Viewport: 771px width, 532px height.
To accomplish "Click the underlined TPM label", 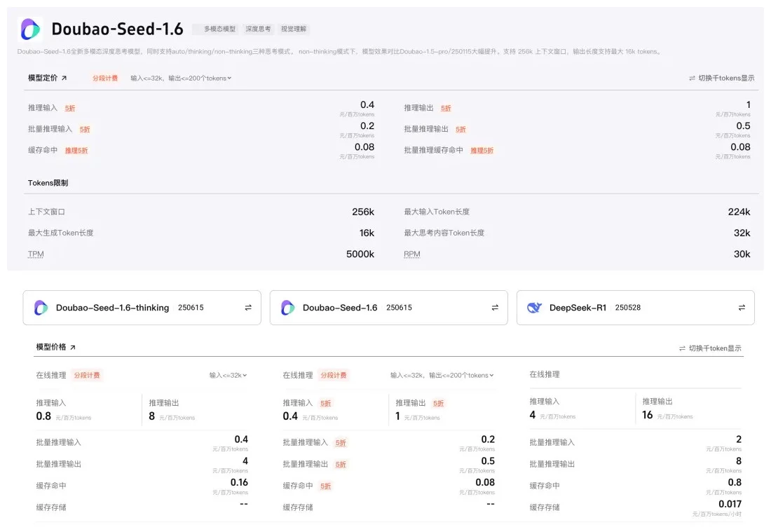I will coord(35,254).
